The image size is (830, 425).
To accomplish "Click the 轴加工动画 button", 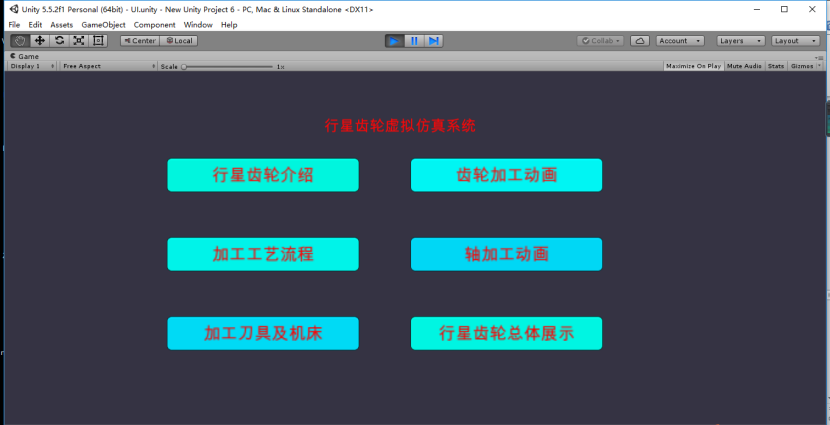I will click(x=507, y=255).
